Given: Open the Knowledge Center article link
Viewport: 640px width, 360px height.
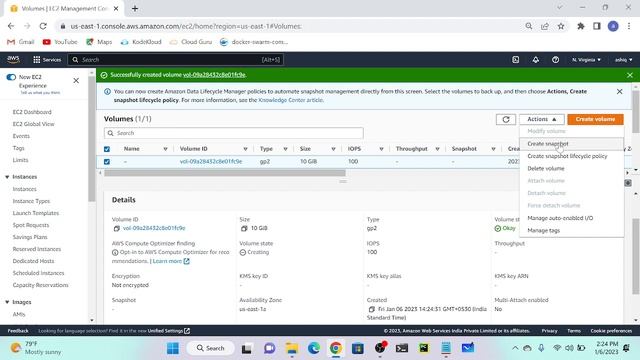Looking at the screenshot, I should (290, 100).
